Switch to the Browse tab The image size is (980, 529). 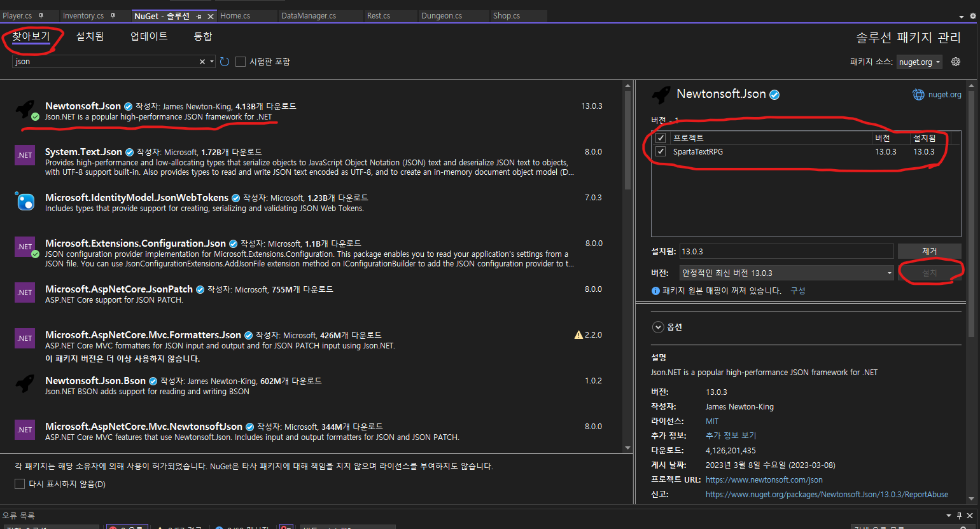(31, 36)
